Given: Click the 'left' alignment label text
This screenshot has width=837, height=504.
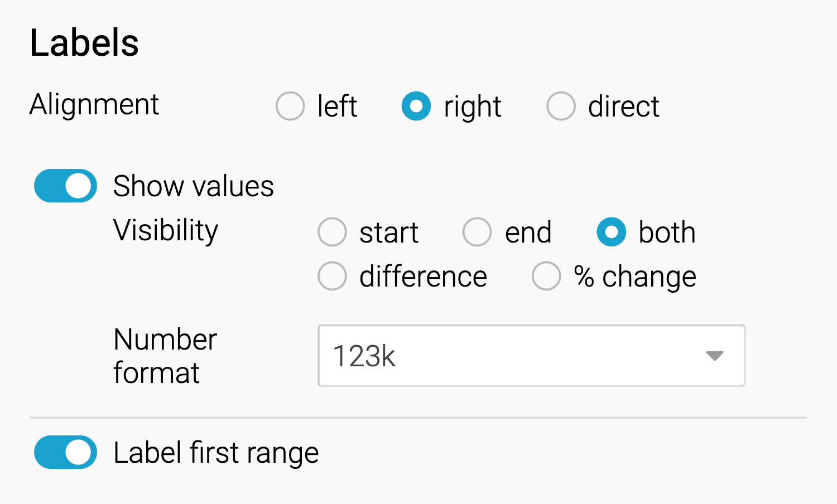Looking at the screenshot, I should pos(337,106).
